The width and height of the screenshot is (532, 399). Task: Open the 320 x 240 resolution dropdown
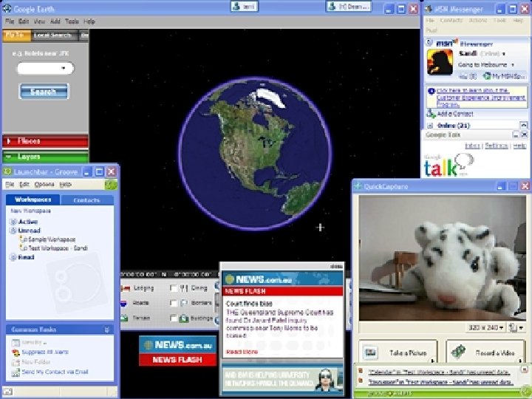point(486,327)
